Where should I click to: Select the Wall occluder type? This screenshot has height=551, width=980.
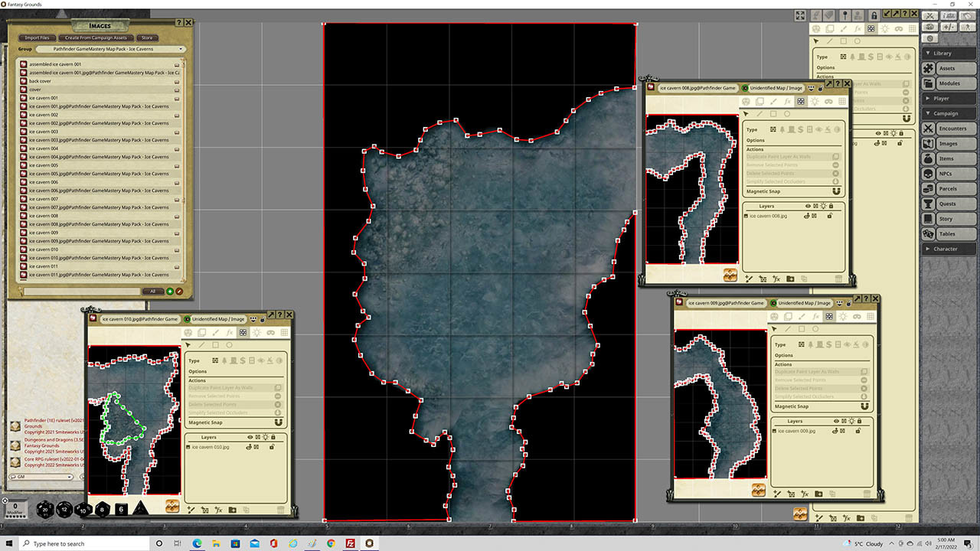[x=215, y=360]
